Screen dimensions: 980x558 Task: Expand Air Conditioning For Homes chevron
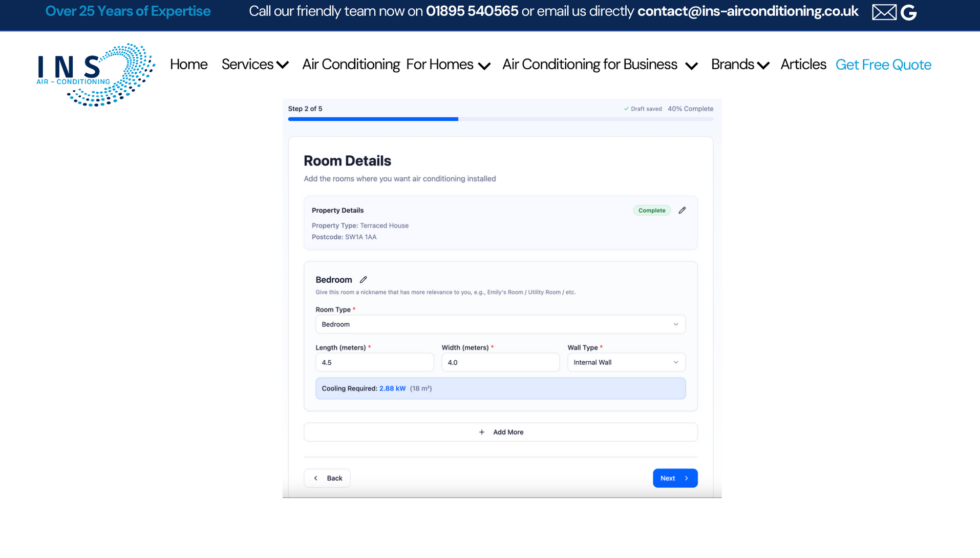coord(484,66)
